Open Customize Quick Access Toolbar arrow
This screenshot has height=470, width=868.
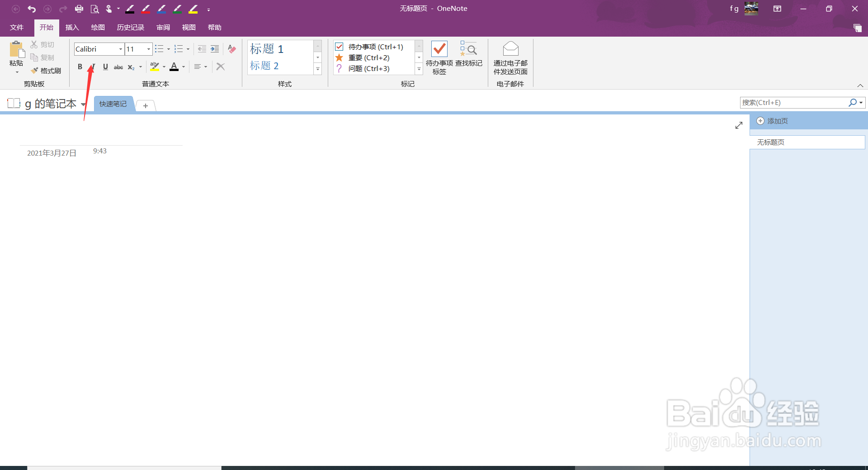point(208,9)
